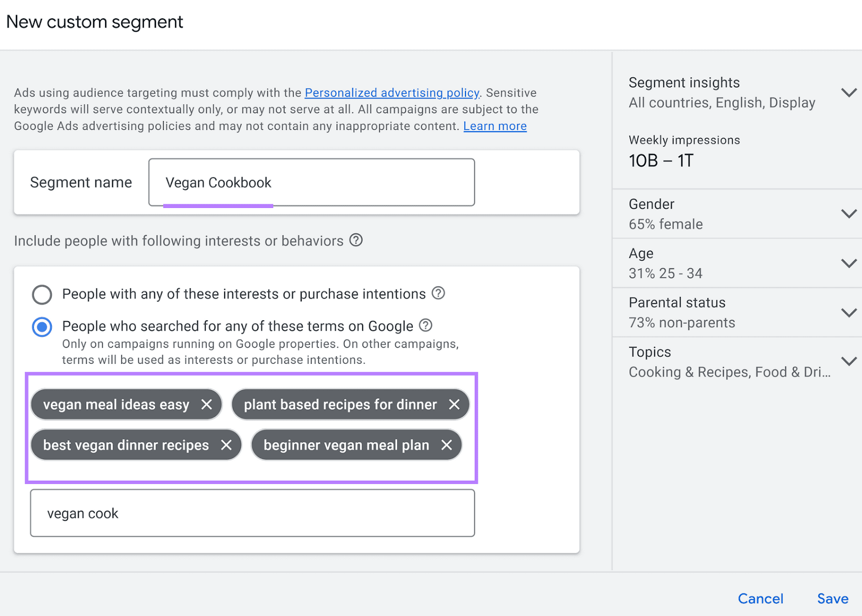
Task: Select 'People with any of these interests' radio
Action: pos(42,294)
